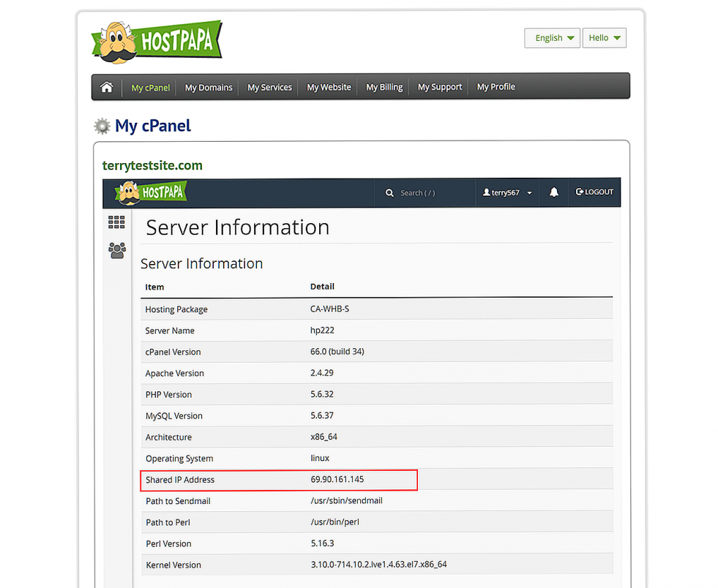
Task: Go to My Domains tab
Action: click(x=209, y=87)
